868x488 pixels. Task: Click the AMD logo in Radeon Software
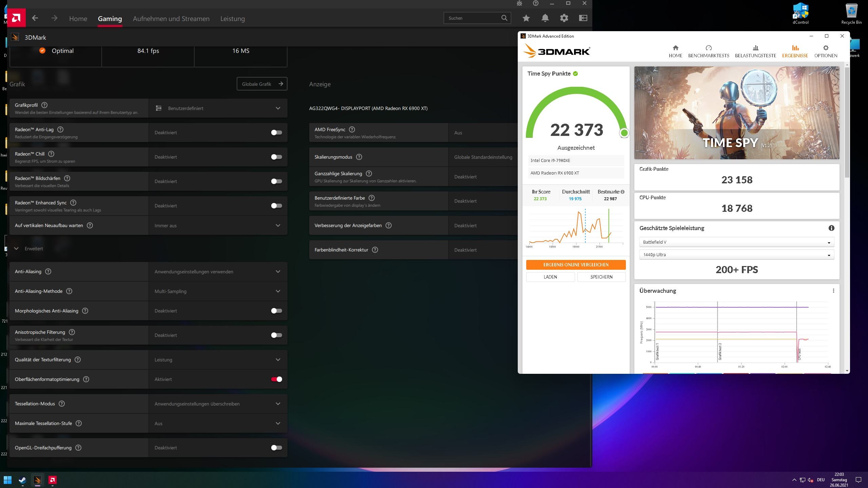[x=16, y=18]
